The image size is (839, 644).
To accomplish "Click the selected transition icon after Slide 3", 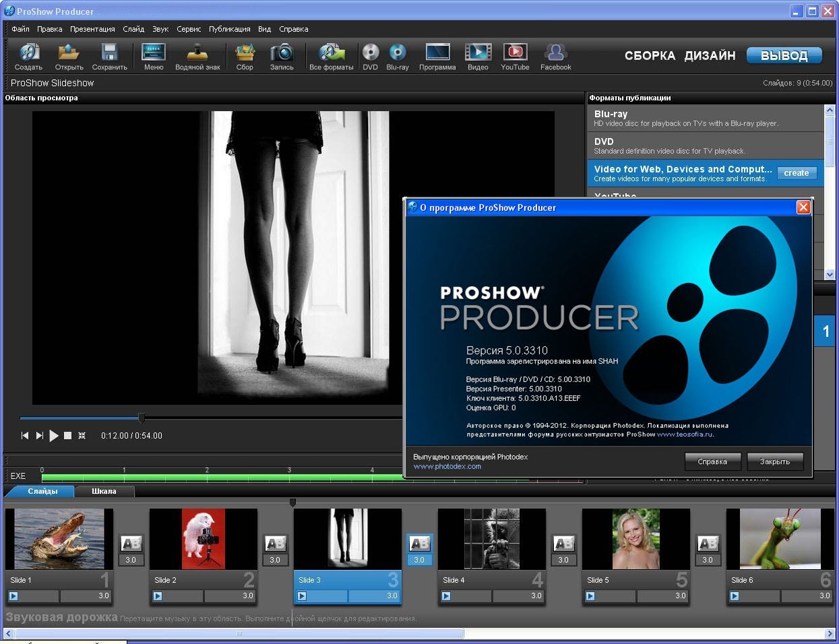I will [419, 544].
